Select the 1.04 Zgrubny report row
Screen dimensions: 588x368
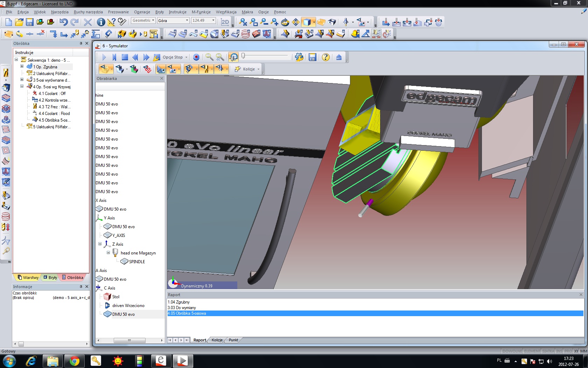click(178, 302)
